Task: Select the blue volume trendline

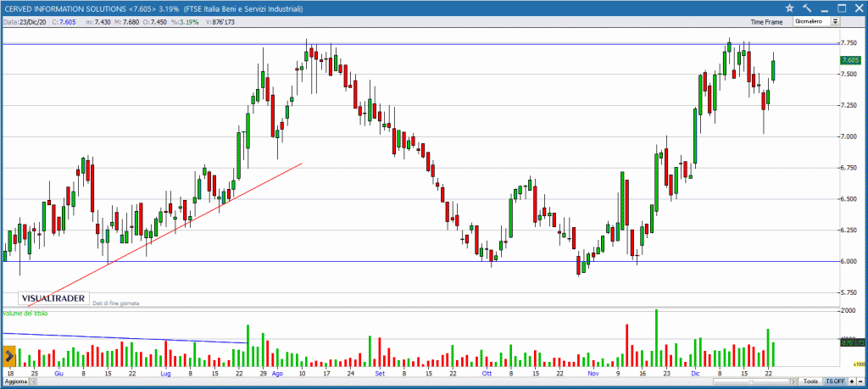Action: pos(125,338)
